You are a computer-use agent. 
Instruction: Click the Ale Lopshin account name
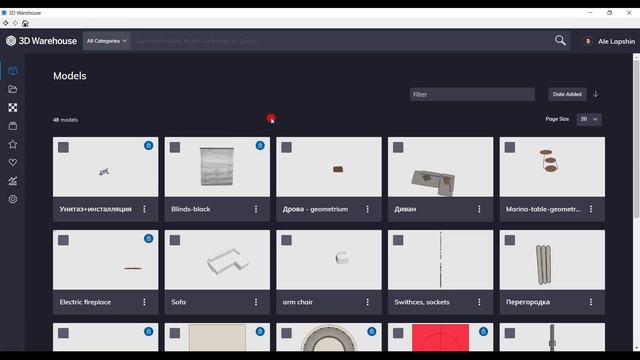pyautogui.click(x=616, y=41)
